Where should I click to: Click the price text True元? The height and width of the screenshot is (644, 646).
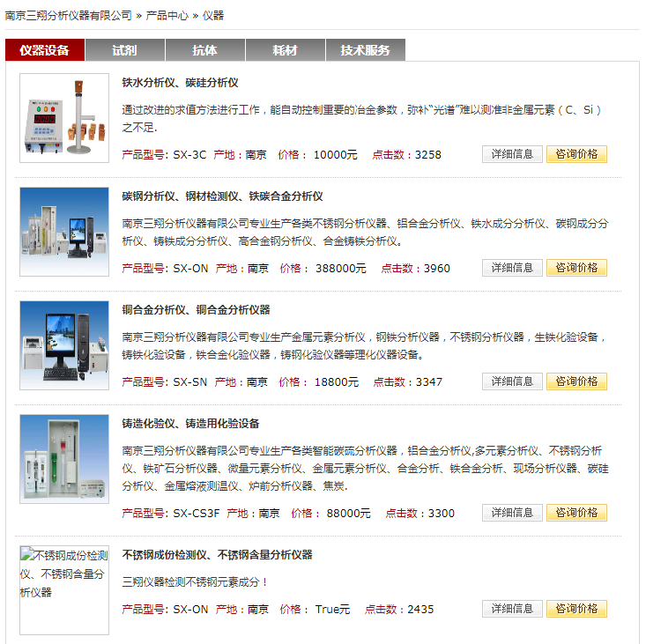(332, 610)
